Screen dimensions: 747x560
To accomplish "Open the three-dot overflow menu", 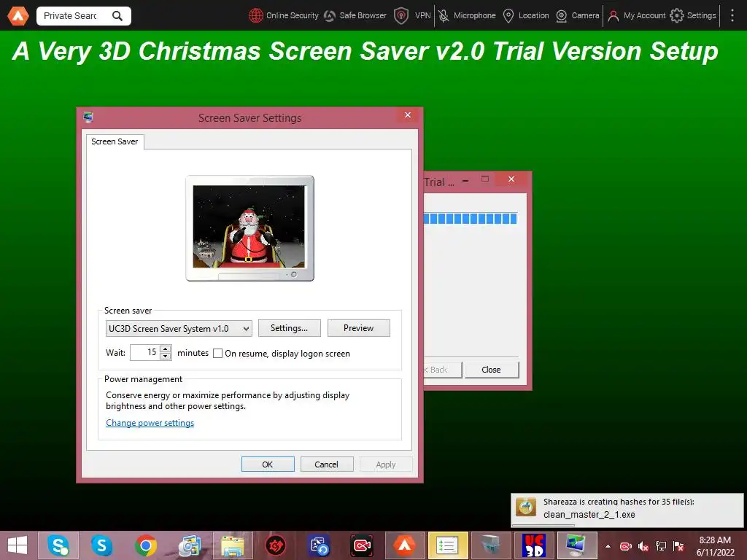I will coord(732,16).
